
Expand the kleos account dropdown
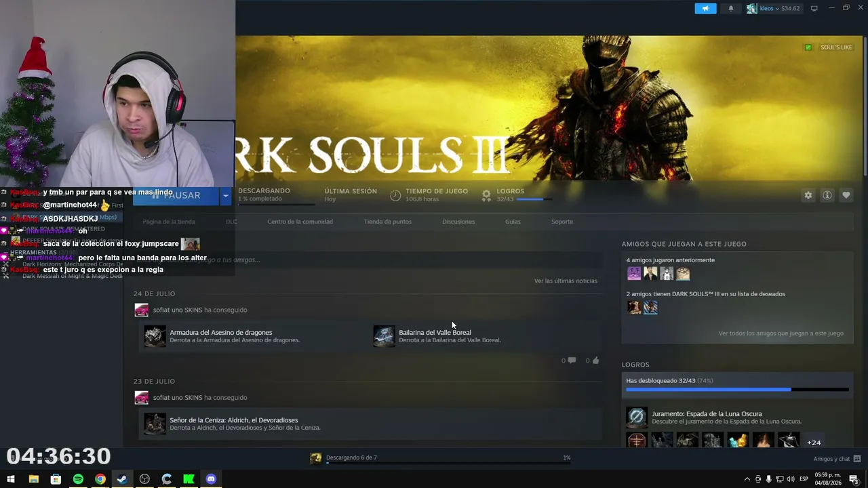point(777,9)
